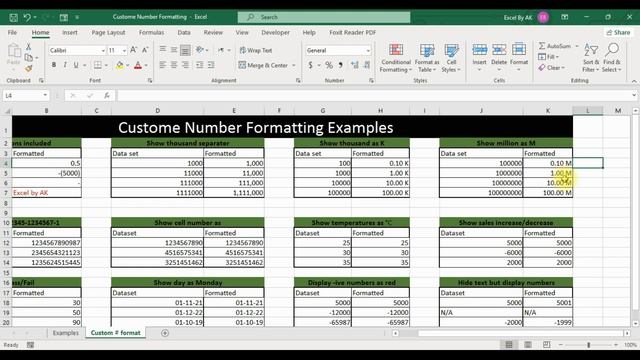This screenshot has width=640, height=360.
Task: Click the Orientation text-angle icon
Action: tap(200, 50)
